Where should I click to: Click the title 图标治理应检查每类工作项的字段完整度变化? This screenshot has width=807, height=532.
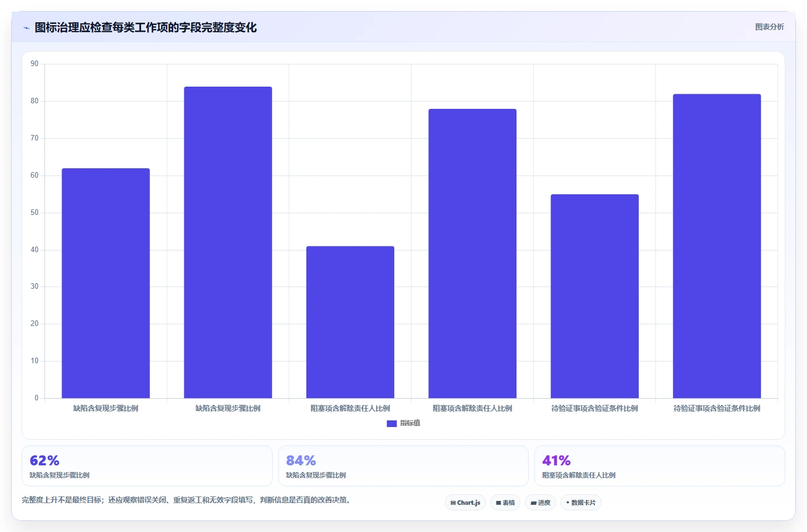click(x=146, y=27)
